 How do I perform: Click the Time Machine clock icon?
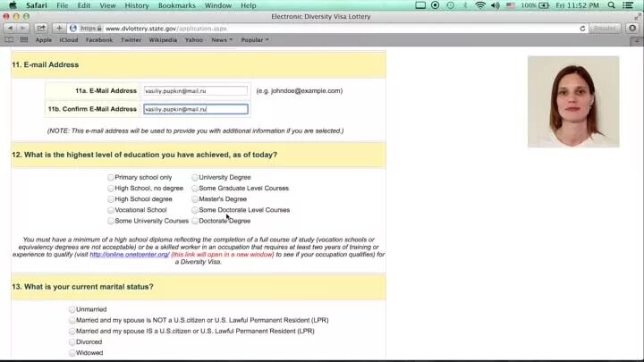pyautogui.click(x=451, y=5)
